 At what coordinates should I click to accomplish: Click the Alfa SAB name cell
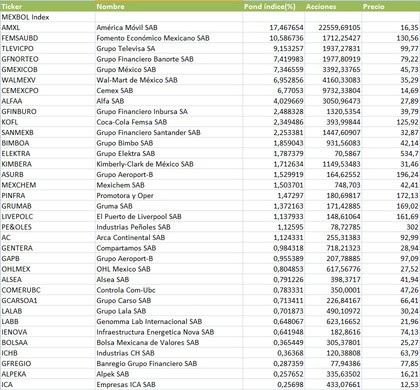click(x=169, y=101)
